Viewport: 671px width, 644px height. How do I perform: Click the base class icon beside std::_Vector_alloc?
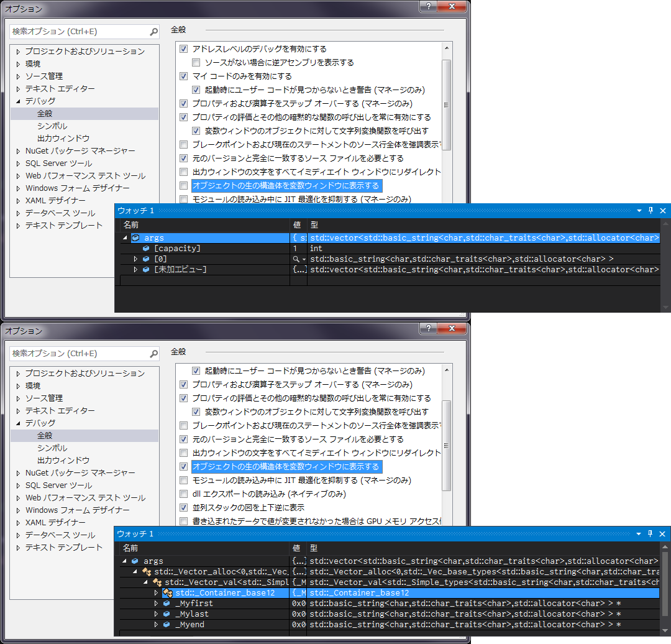pyautogui.click(x=146, y=571)
